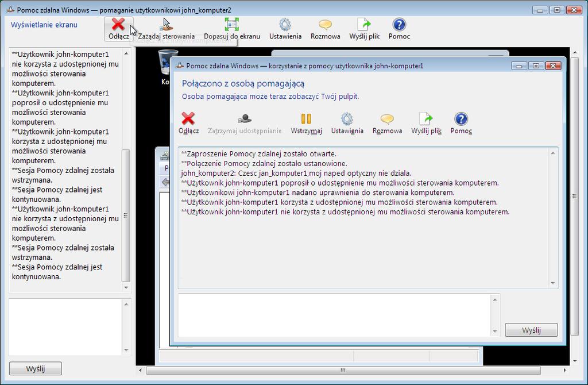Focus the message input box in the outer window
Viewport: 588px width, 385px height.
(x=65, y=327)
